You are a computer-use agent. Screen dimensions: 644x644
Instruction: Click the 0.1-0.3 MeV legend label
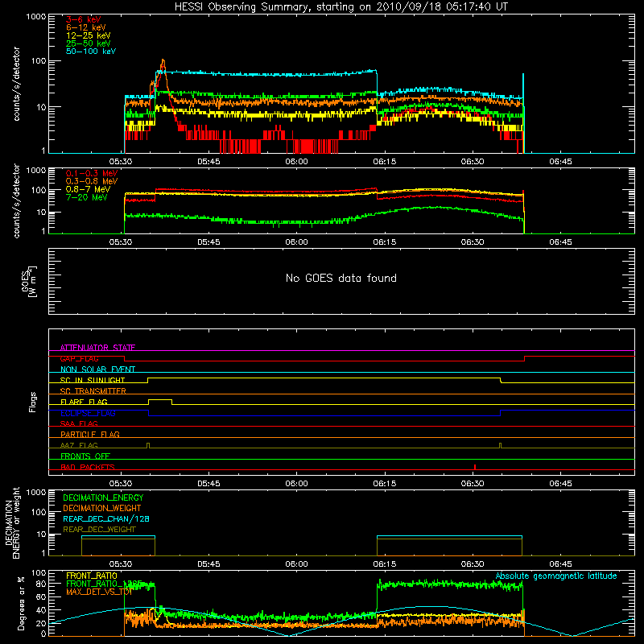[x=92, y=173]
